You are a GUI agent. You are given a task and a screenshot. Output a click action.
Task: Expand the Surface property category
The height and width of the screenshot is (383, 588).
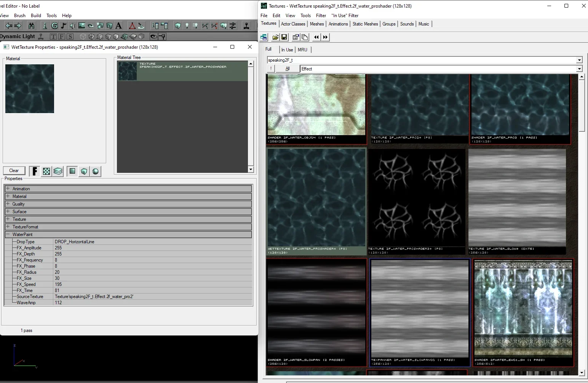(x=8, y=211)
